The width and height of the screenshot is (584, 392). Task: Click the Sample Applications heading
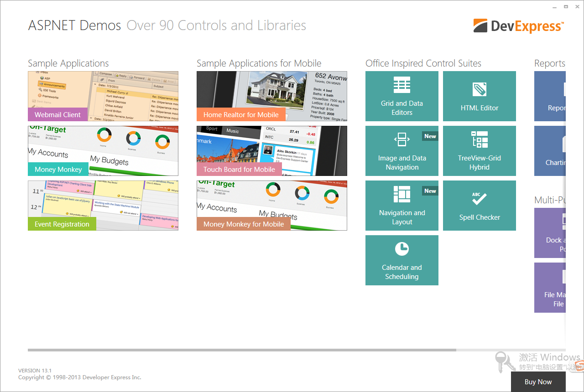[68, 63]
